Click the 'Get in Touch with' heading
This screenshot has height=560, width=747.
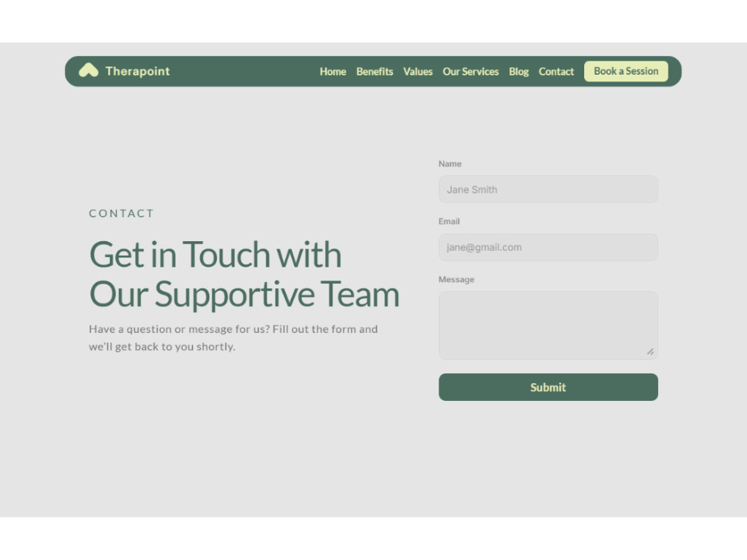pos(215,255)
